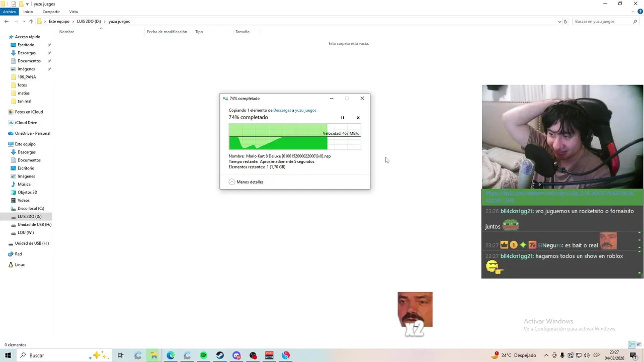Screen dimensions: 644x362
Task: Open Microsoft Edge from the taskbar
Action: (171, 355)
